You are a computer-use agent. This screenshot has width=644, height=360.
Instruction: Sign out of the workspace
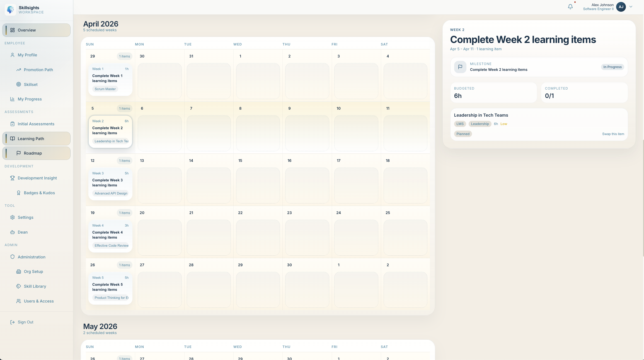pos(25,322)
